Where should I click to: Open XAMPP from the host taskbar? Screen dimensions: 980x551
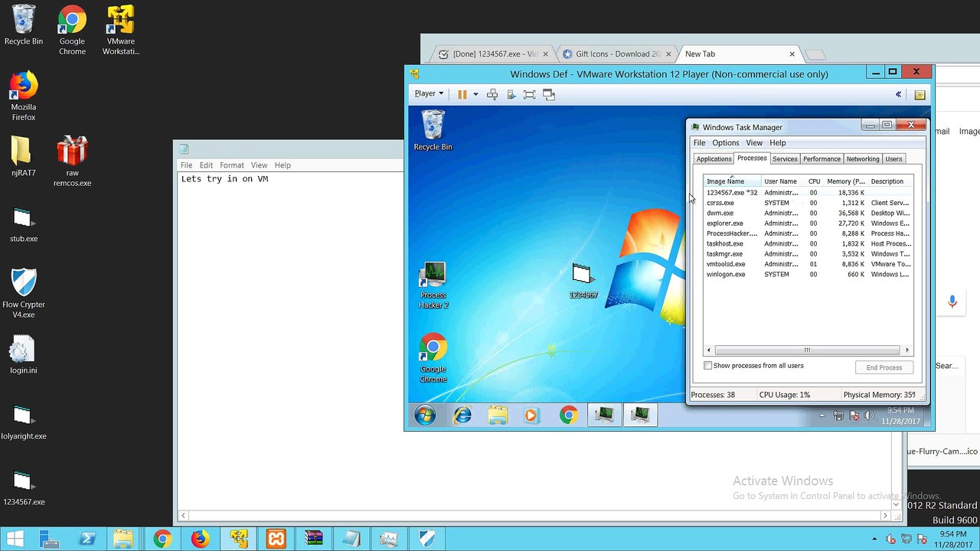coord(276,539)
